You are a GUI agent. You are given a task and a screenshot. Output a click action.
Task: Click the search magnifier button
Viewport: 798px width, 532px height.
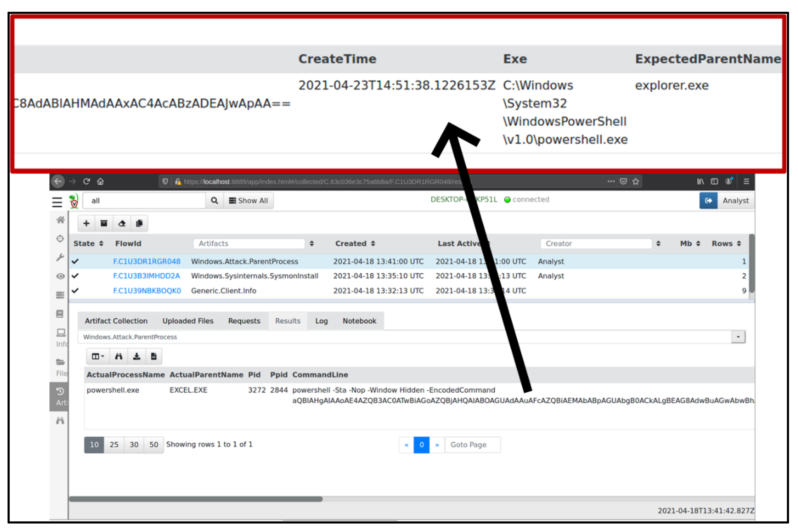coord(214,200)
